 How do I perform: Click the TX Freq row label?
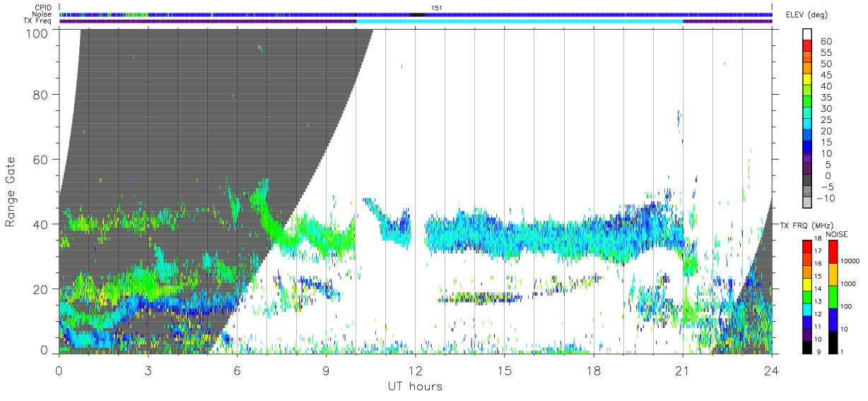pyautogui.click(x=38, y=21)
